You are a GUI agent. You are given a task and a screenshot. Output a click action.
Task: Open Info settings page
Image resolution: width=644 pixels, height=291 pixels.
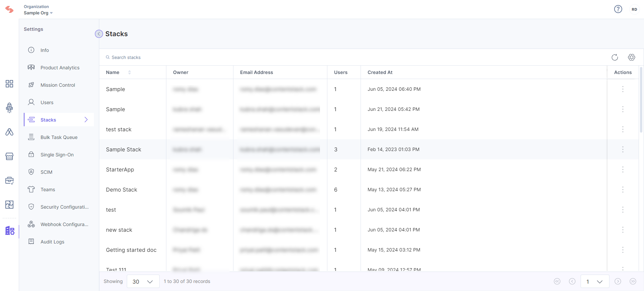(59, 50)
